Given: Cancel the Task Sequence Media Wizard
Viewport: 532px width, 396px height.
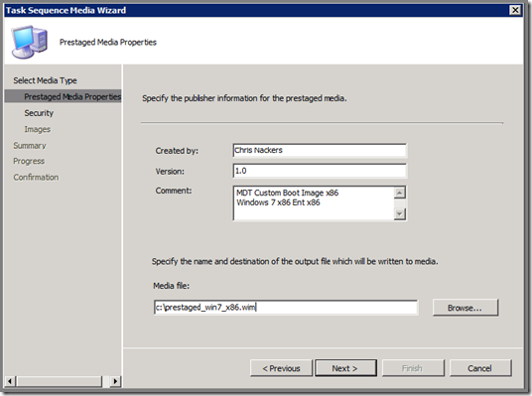Looking at the screenshot, I should pos(480,368).
